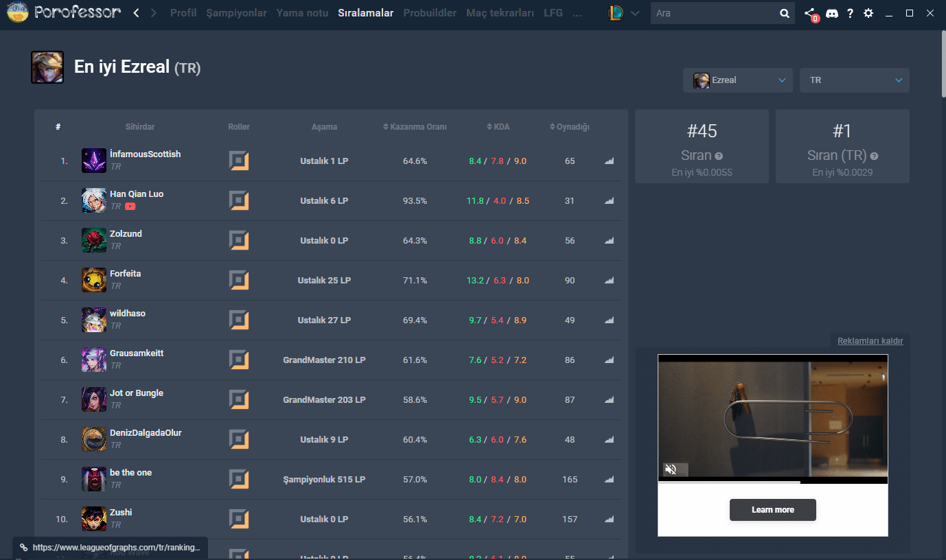Click the help icon beside Sıran #45
Image resolution: width=946 pixels, height=560 pixels.
tap(718, 156)
